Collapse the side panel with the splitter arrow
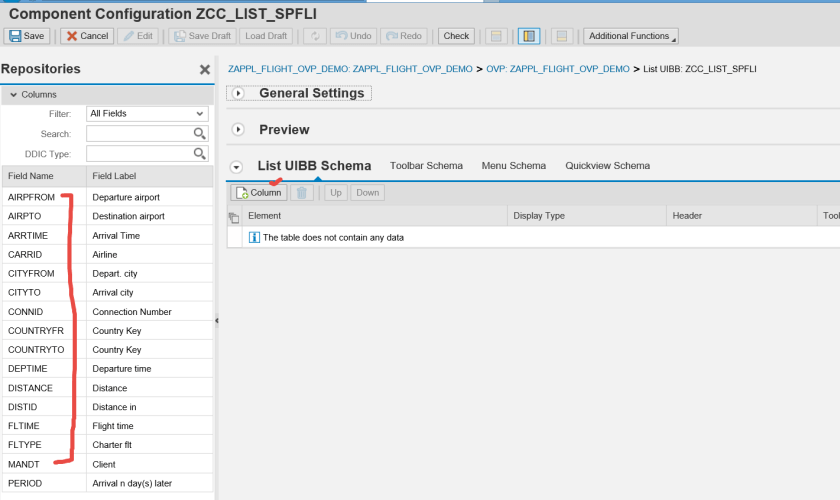Viewport: 840px width, 500px height. 216,320
